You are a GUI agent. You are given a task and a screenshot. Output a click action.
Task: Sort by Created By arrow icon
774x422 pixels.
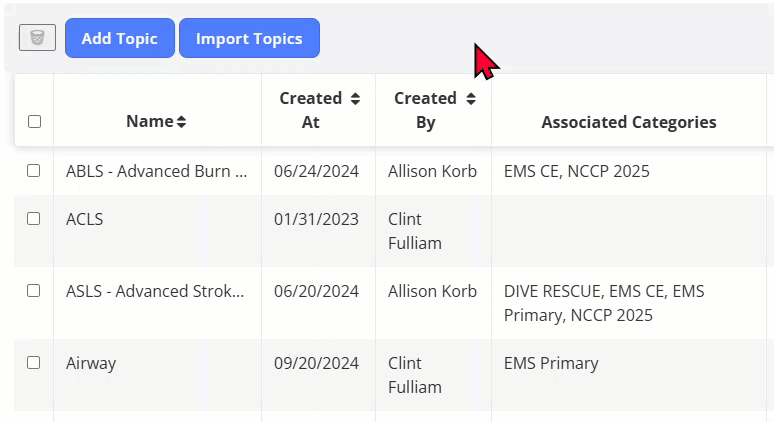point(471,99)
